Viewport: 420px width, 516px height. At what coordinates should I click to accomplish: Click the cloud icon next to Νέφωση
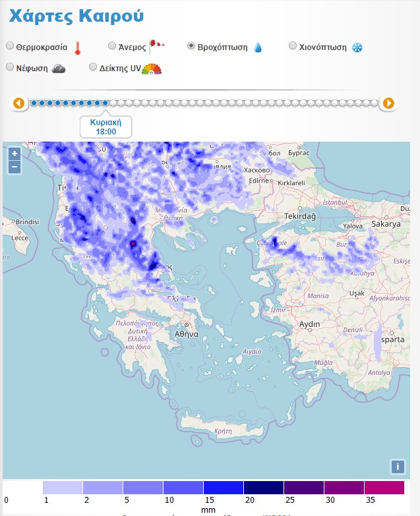pyautogui.click(x=59, y=68)
